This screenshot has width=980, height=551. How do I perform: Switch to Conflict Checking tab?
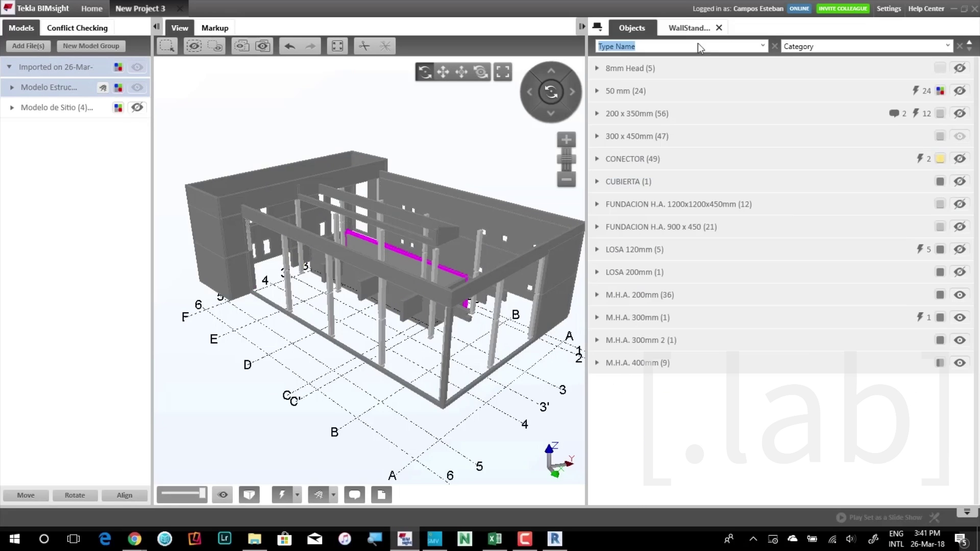tap(77, 28)
